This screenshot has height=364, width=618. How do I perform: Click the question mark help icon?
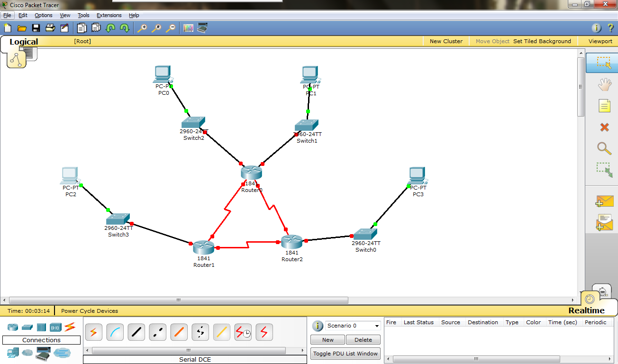[x=610, y=28]
